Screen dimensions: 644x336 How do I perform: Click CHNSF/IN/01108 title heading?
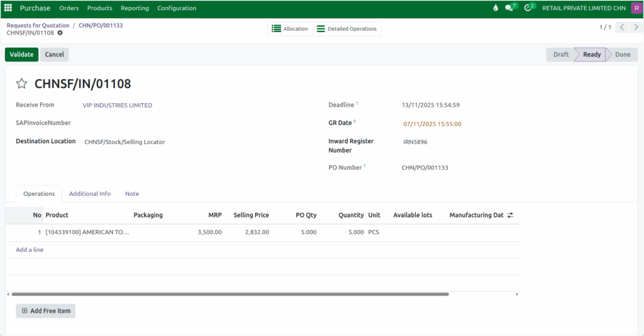pos(82,84)
